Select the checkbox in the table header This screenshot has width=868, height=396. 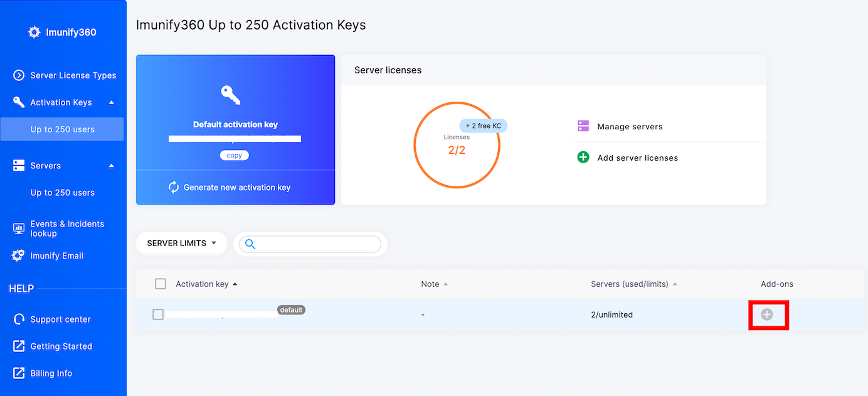(x=160, y=284)
